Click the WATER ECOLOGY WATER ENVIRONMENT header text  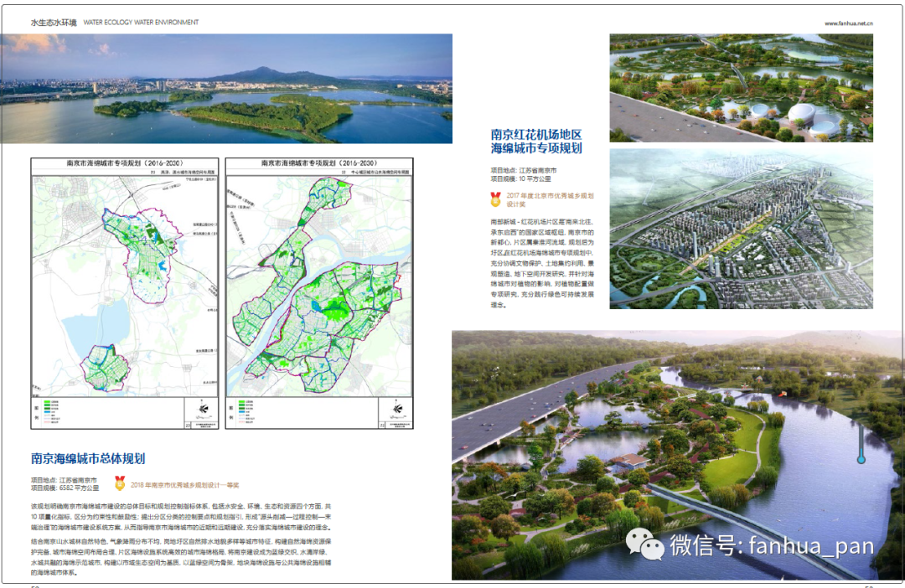tap(141, 23)
